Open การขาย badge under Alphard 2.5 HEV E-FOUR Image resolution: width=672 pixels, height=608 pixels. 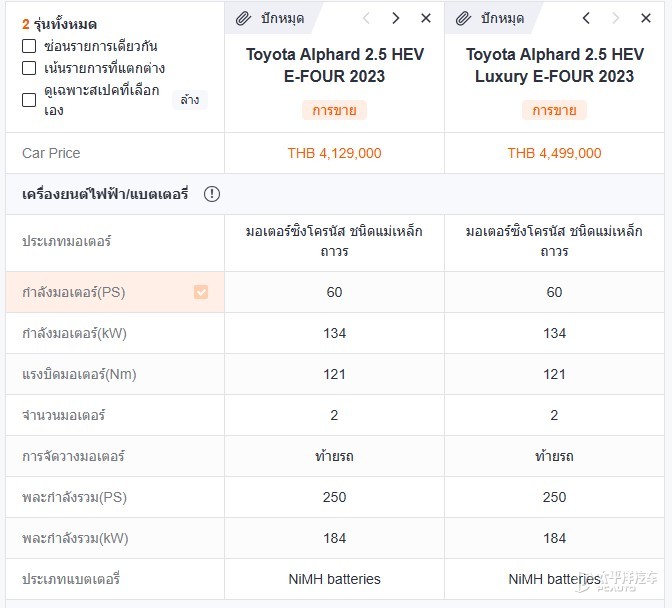(x=334, y=110)
